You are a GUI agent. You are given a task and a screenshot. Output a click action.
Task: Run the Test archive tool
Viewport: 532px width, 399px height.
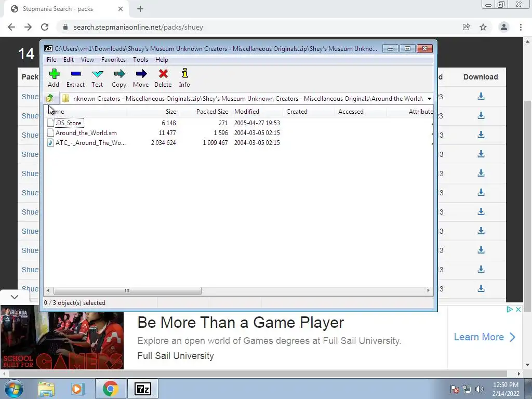pyautogui.click(x=97, y=78)
